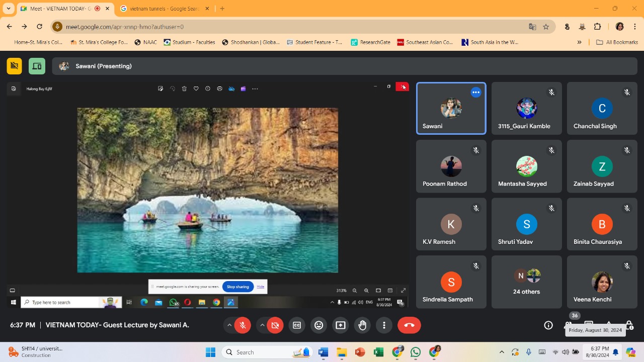Click blue options dots on Sawani's tile

point(476,93)
